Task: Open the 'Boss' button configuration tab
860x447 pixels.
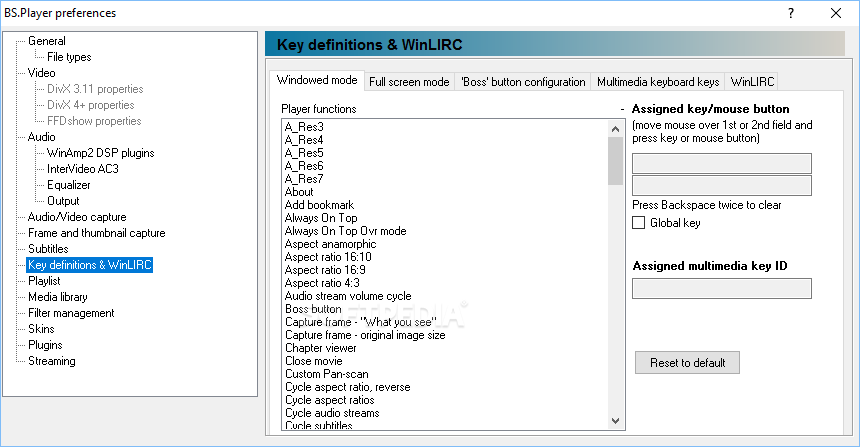Action: pyautogui.click(x=523, y=82)
